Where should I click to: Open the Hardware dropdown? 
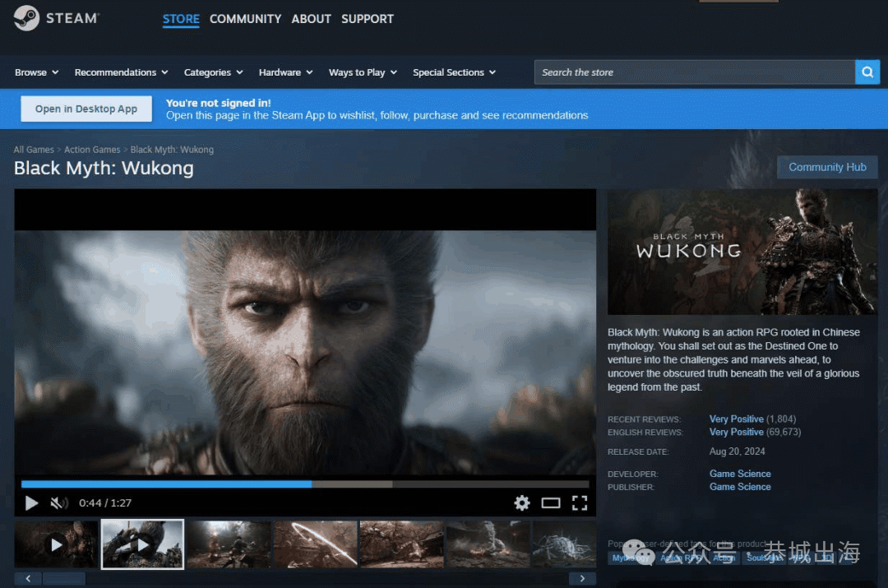click(285, 72)
